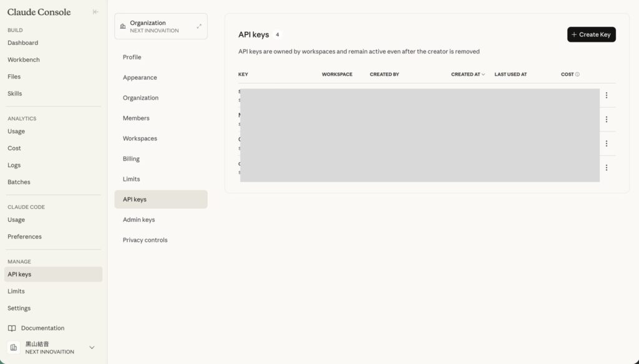The image size is (639, 364).
Task: Open the second API key's more options menu
Action: [x=606, y=119]
